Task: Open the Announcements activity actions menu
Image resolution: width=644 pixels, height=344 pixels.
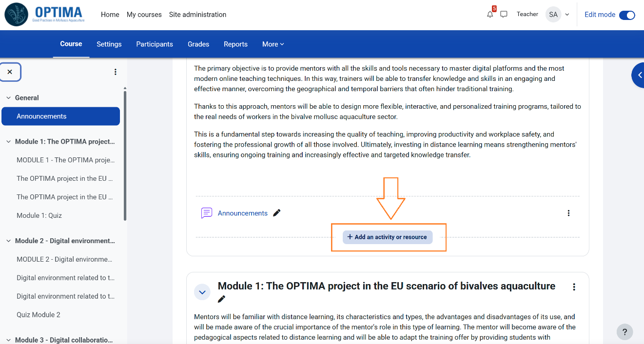Action: (568, 213)
